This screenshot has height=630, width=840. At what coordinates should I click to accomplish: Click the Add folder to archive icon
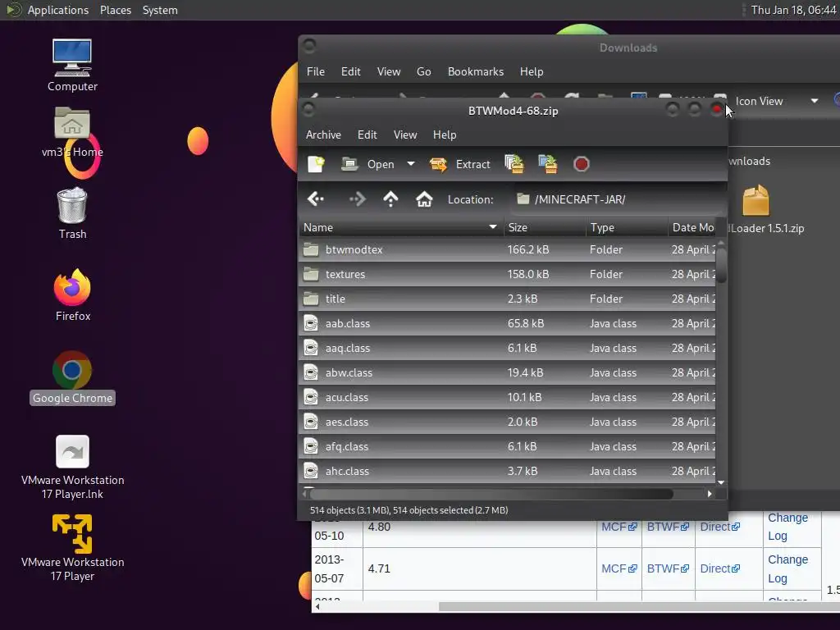tap(548, 164)
